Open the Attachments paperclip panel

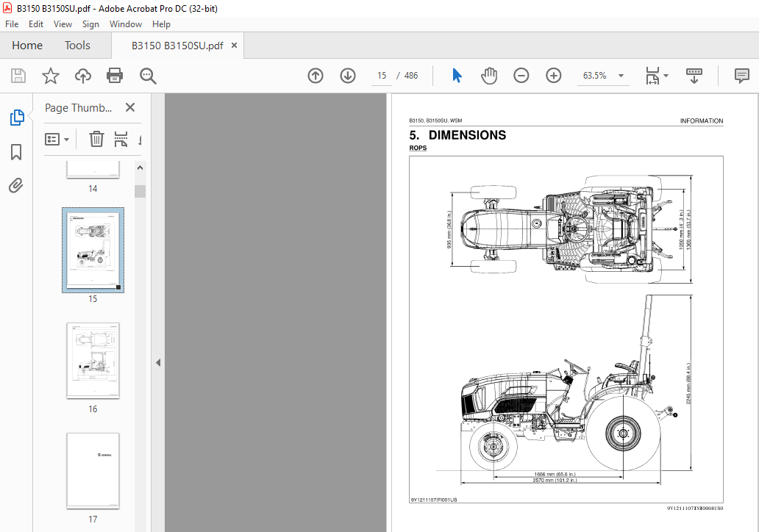(x=16, y=186)
